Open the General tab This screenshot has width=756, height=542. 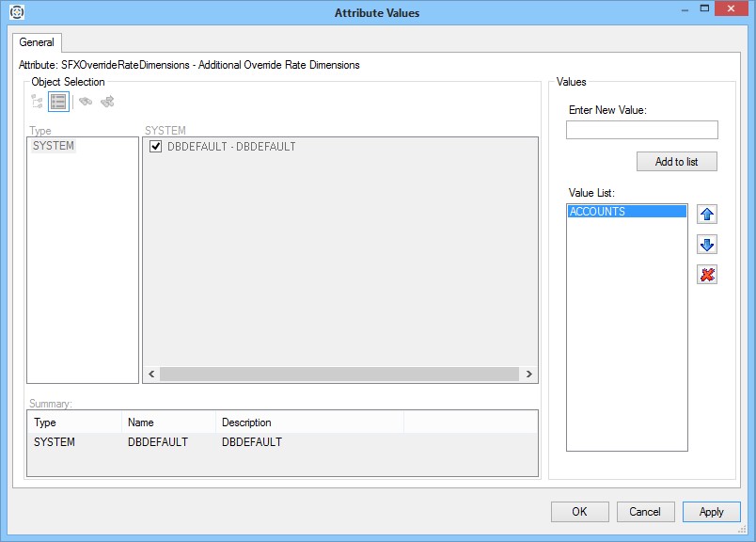[38, 42]
